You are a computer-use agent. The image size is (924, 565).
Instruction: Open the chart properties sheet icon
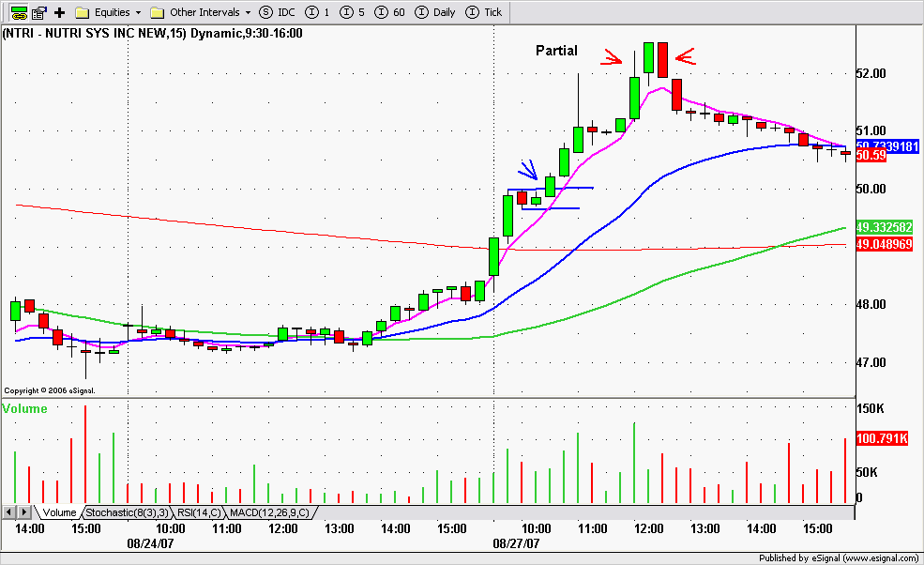pyautogui.click(x=39, y=12)
